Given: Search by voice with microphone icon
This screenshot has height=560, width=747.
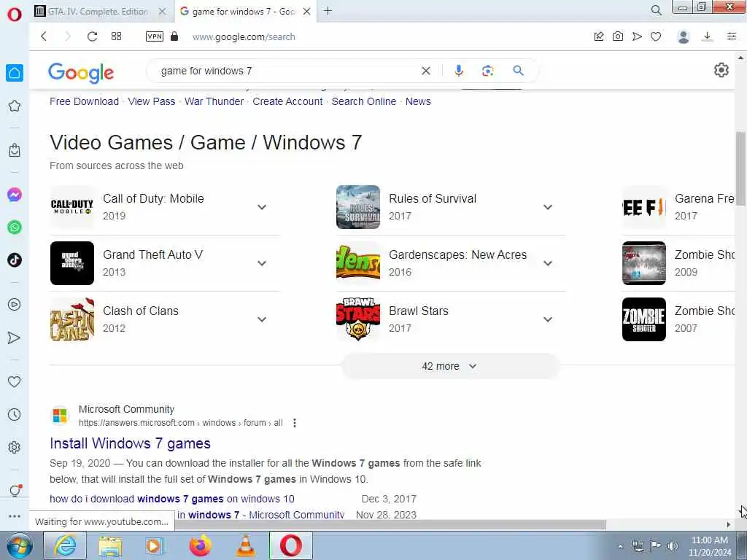Looking at the screenshot, I should click(459, 71).
